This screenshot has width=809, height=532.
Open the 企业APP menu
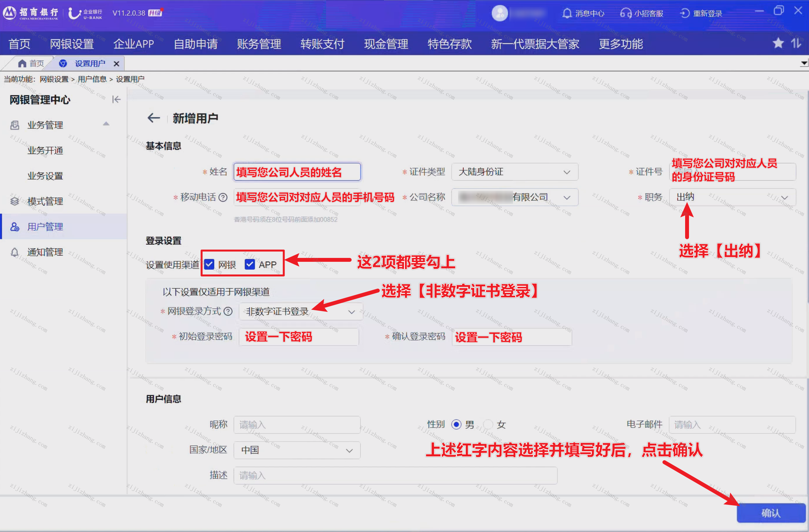pyautogui.click(x=134, y=44)
